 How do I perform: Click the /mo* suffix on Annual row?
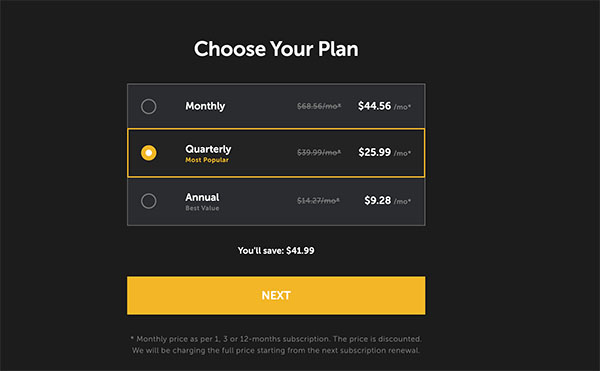402,202
